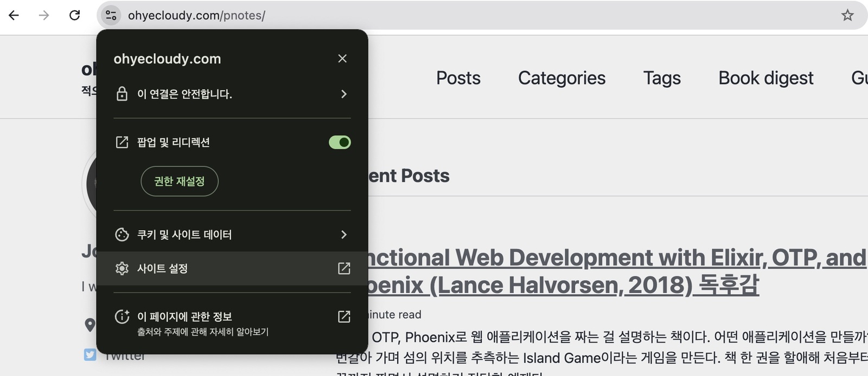Image resolution: width=868 pixels, height=376 pixels.
Task: Open the Categories navigation link
Action: pos(561,78)
